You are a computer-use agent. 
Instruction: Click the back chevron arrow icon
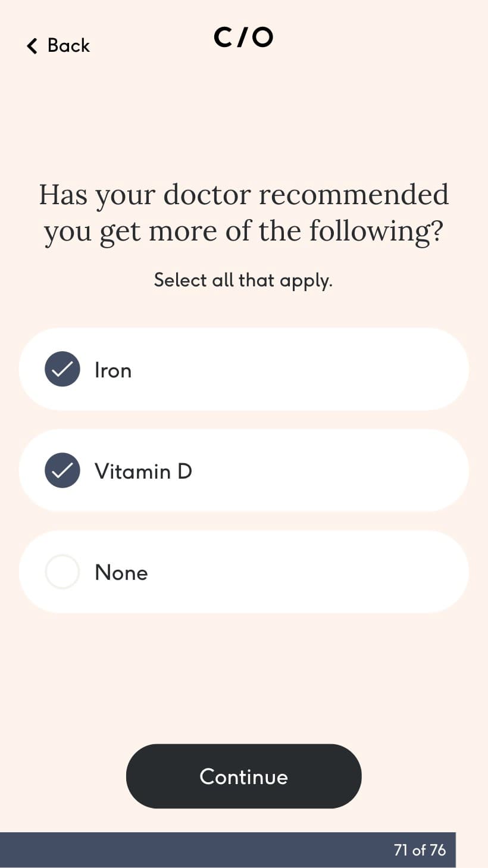(32, 46)
